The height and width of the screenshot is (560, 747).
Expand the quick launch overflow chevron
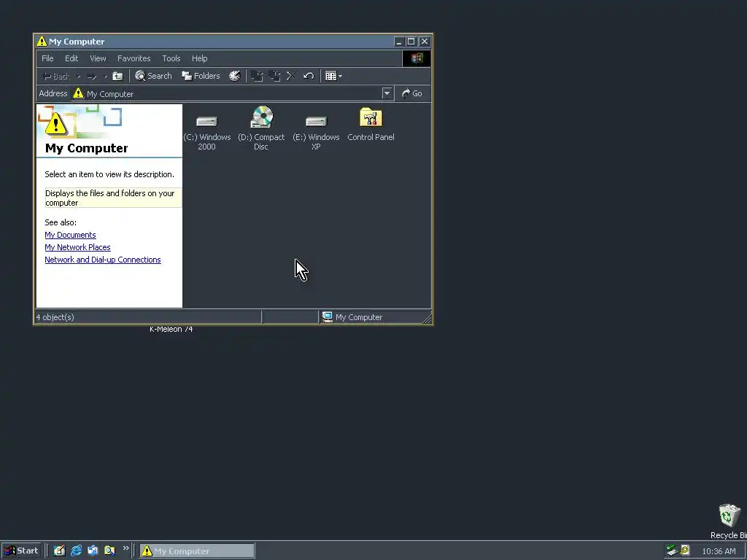point(125,548)
